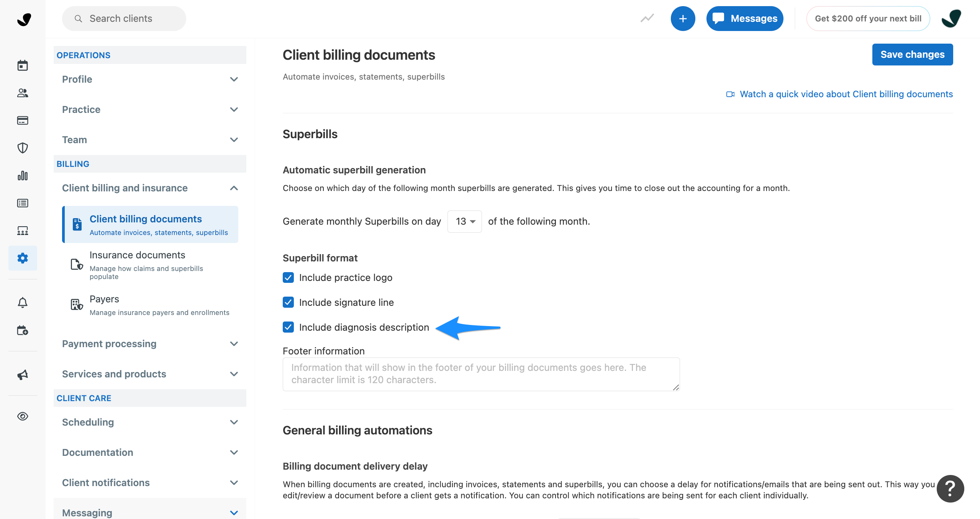Open the calendar-plus requests icon
Viewport: 980px width, 519px height.
pyautogui.click(x=23, y=330)
